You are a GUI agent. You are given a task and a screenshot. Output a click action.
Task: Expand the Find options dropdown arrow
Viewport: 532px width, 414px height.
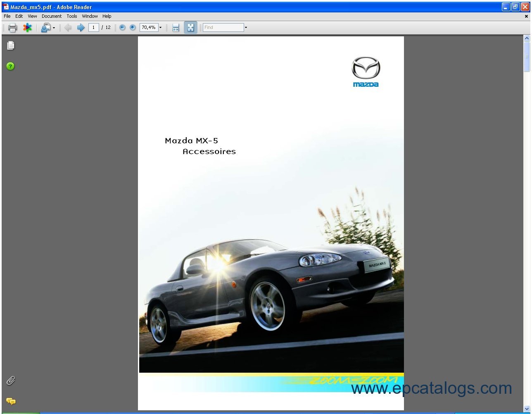click(x=246, y=28)
